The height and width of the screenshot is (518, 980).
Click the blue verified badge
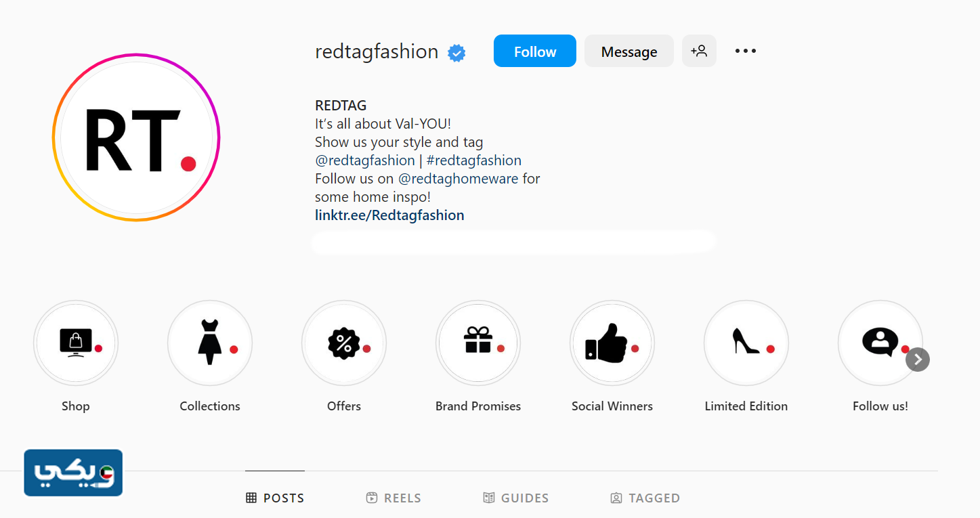pos(456,52)
